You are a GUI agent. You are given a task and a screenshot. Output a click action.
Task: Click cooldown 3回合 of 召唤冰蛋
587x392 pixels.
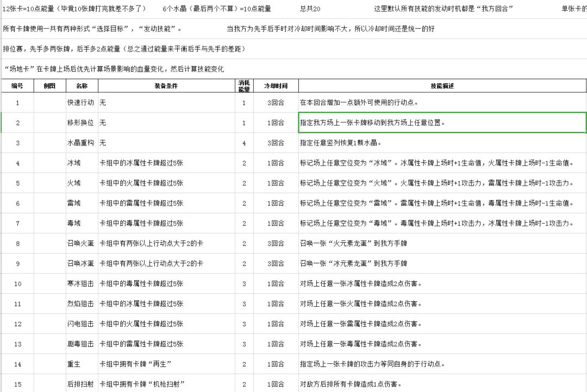276,264
